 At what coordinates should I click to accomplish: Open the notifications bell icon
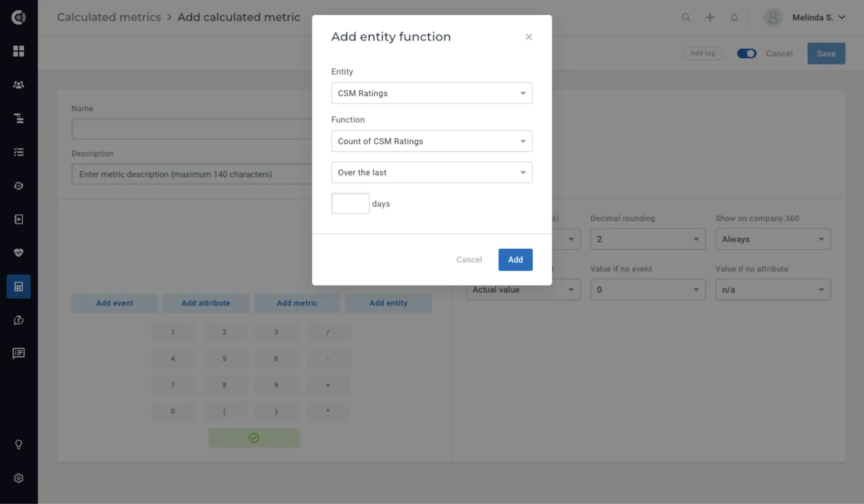coord(734,17)
